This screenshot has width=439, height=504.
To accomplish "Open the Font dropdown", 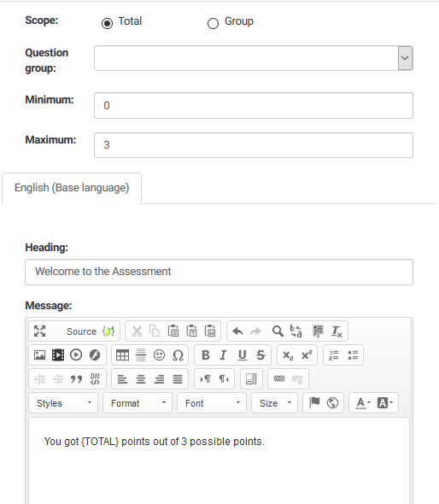I will click(x=212, y=402).
